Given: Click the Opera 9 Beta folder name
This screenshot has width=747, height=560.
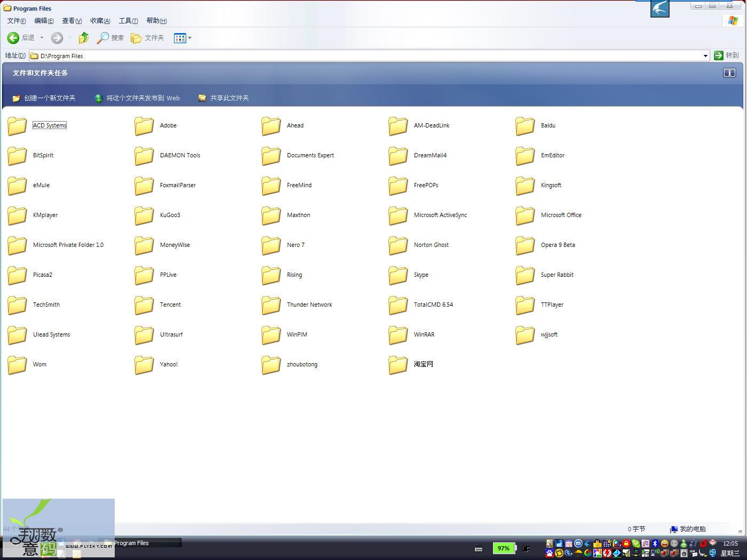Looking at the screenshot, I should [558, 245].
